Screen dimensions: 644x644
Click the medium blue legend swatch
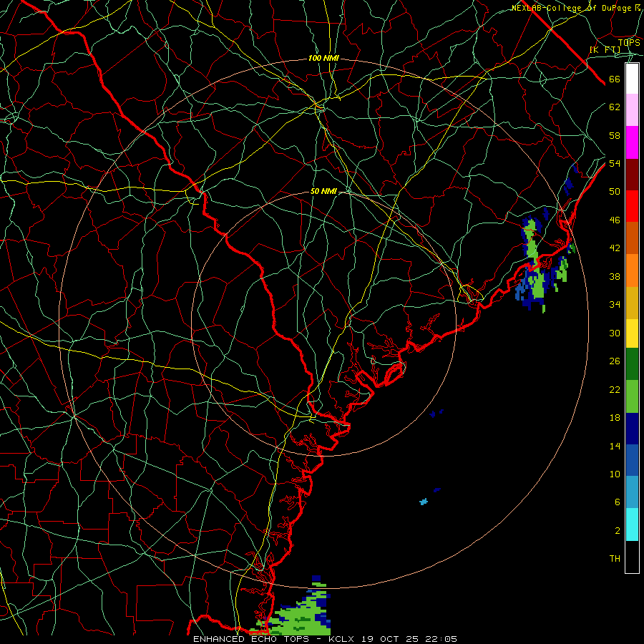[632, 460]
